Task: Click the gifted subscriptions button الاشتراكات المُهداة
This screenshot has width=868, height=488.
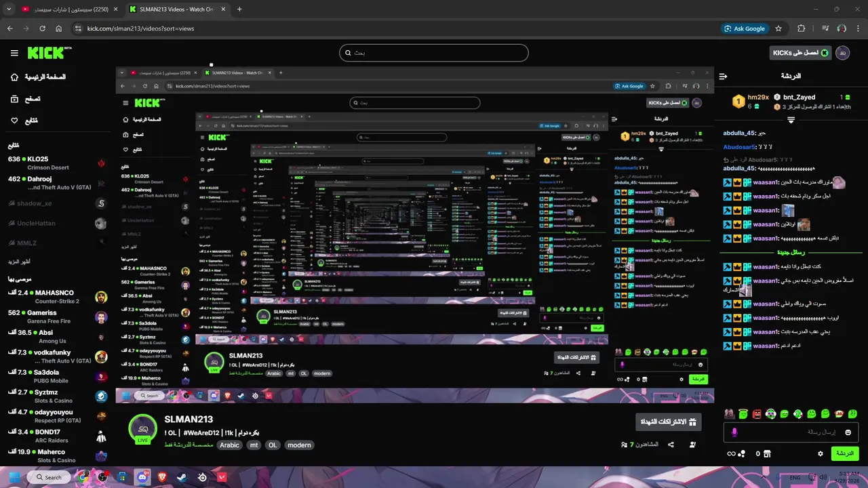Action: pos(668,422)
